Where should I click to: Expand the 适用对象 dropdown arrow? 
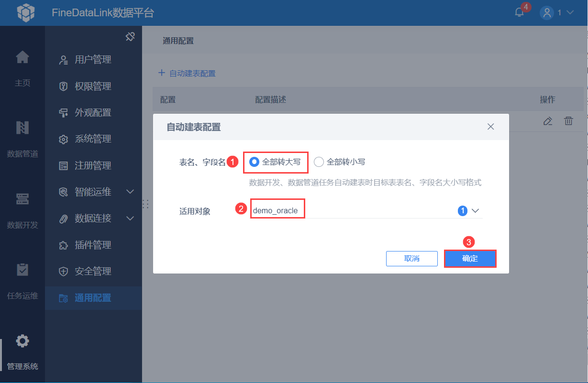coord(475,210)
